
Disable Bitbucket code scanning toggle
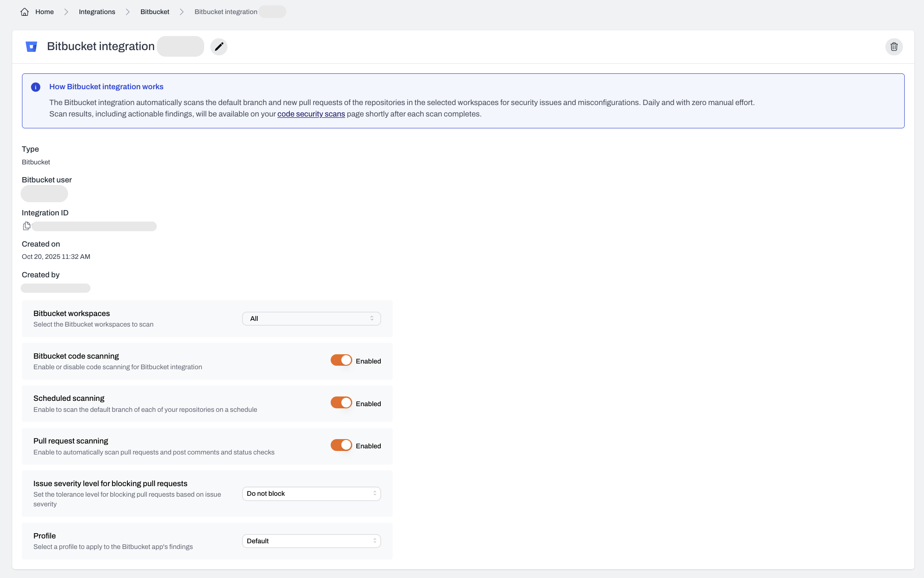[341, 360]
